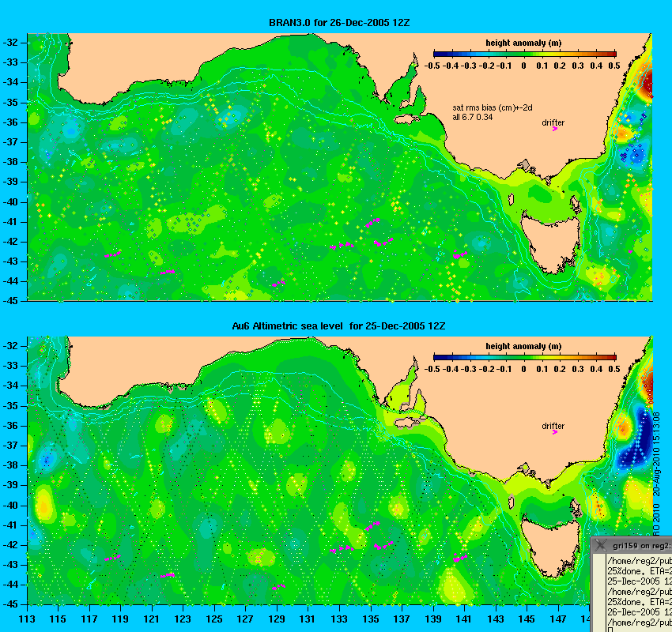Click the X icon in the gri159 terminal title bar

pyautogui.click(x=600, y=545)
